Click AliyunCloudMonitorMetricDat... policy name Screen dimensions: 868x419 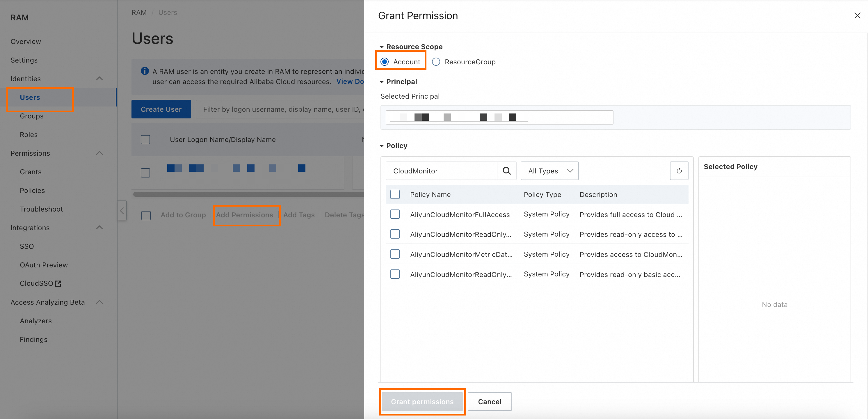(461, 255)
